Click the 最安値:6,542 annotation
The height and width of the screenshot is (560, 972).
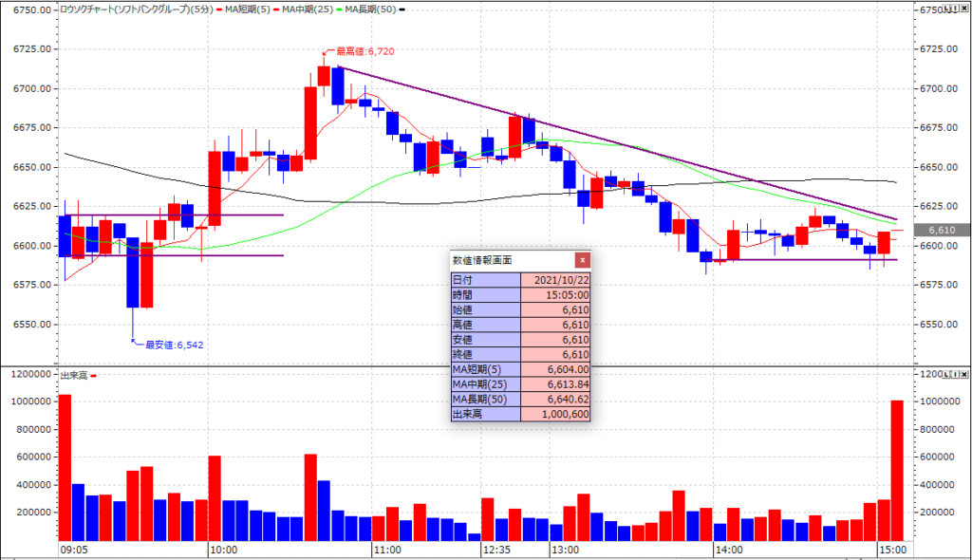click(175, 345)
